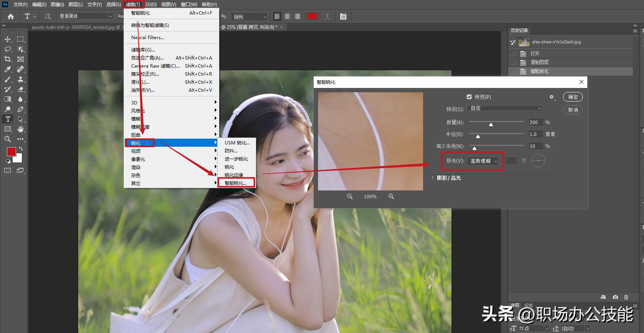Click the 取消 button
The height and width of the screenshot is (333, 644).
573,110
